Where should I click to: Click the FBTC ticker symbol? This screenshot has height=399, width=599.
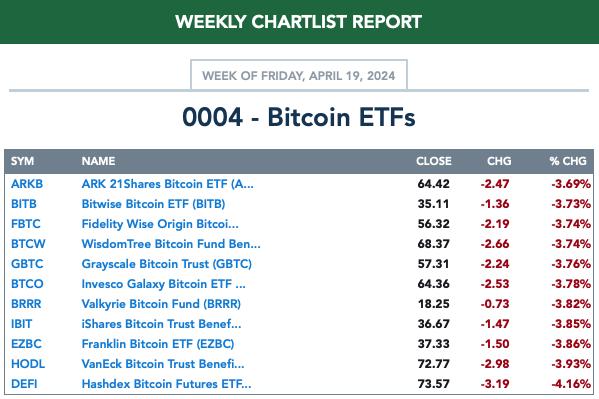point(26,224)
